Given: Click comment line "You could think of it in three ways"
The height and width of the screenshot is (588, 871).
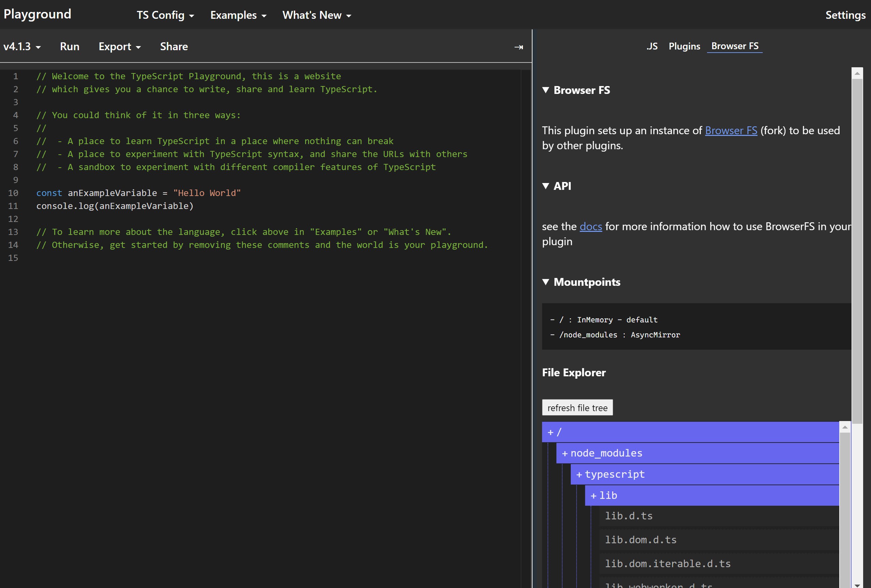Looking at the screenshot, I should point(138,115).
